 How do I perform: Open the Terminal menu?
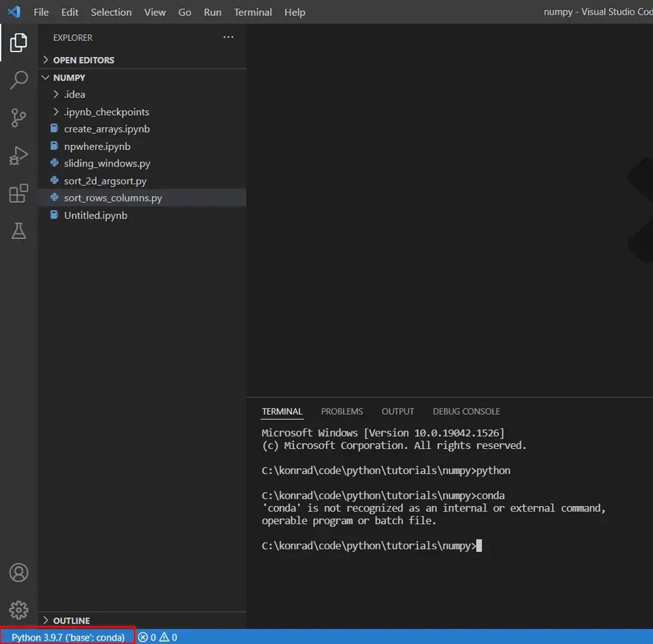click(252, 12)
